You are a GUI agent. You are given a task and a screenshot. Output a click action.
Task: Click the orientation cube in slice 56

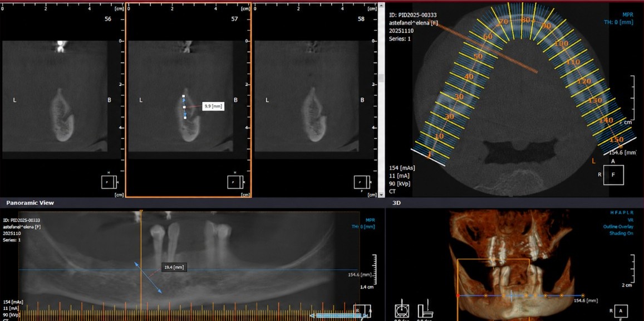(109, 182)
